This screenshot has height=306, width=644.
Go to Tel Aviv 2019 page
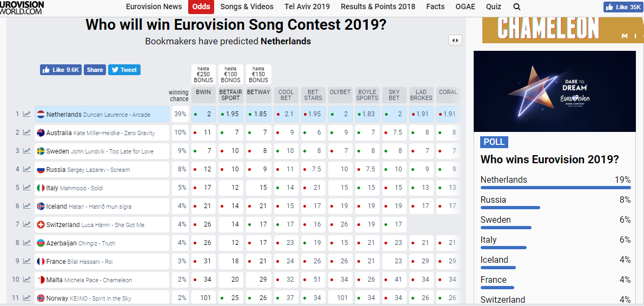307,7
